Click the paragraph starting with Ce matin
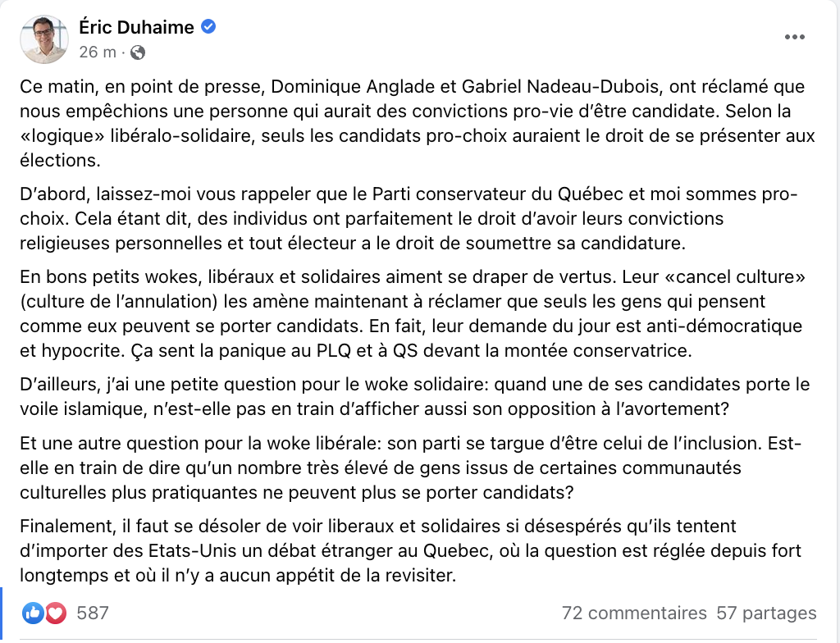 pos(418,123)
